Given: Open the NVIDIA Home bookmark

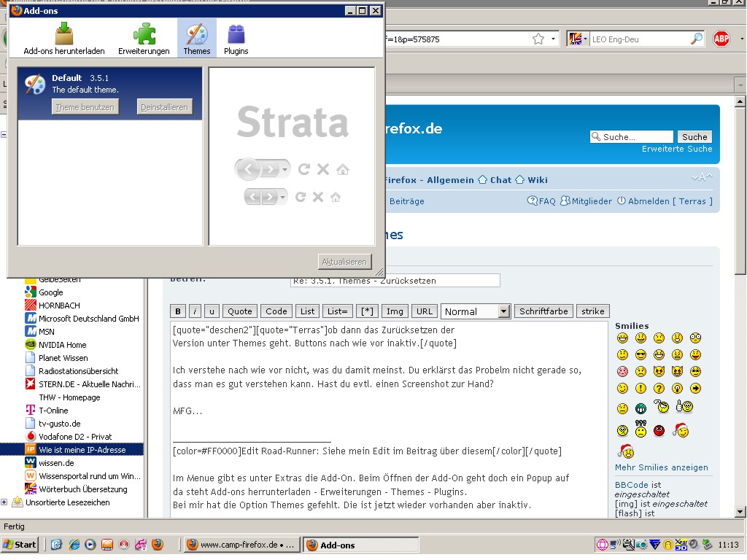Looking at the screenshot, I should [x=63, y=345].
